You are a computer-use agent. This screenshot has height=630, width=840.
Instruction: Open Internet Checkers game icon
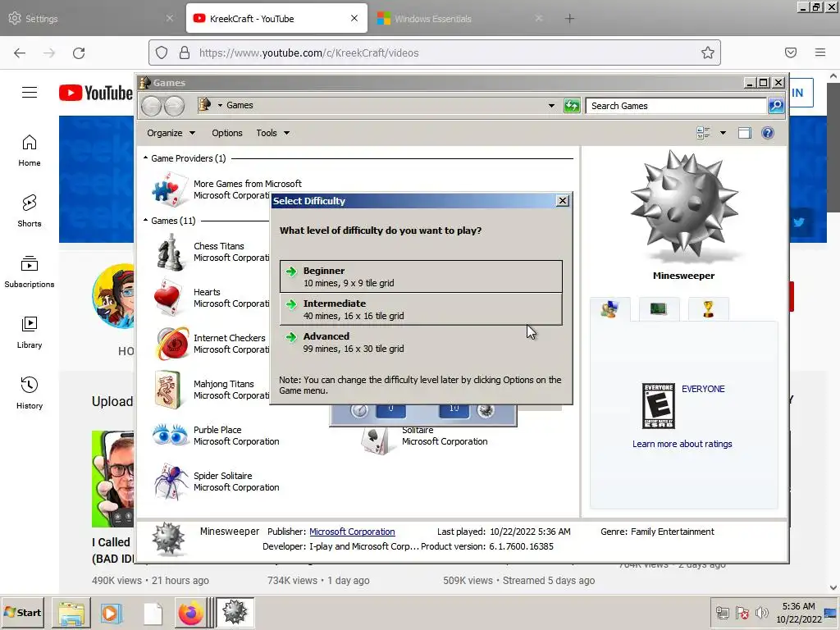click(172, 344)
